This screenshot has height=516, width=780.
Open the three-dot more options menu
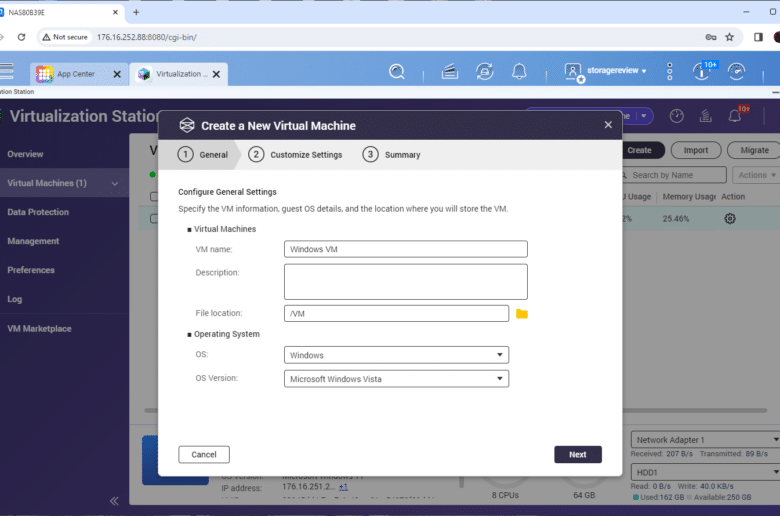(670, 72)
